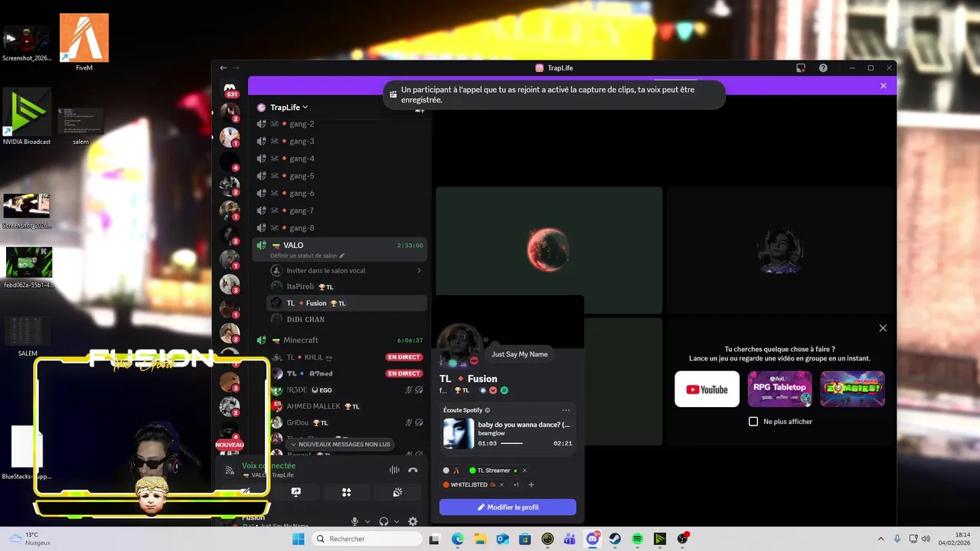Toggle noise suppression waveform icon
The image size is (980, 551).
[x=394, y=470]
